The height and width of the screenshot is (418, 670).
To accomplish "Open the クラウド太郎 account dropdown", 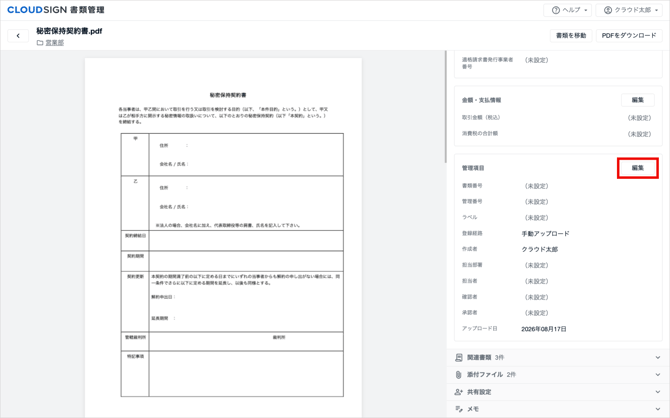I will pos(629,10).
